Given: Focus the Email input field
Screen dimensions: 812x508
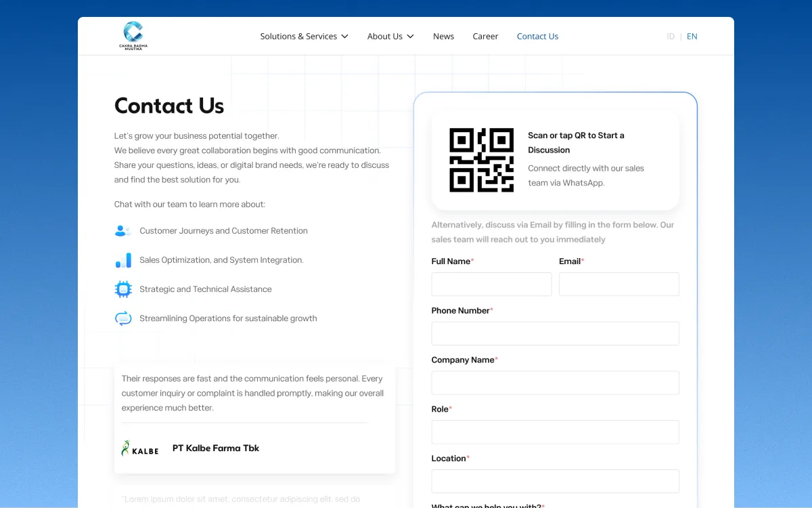Looking at the screenshot, I should point(619,284).
